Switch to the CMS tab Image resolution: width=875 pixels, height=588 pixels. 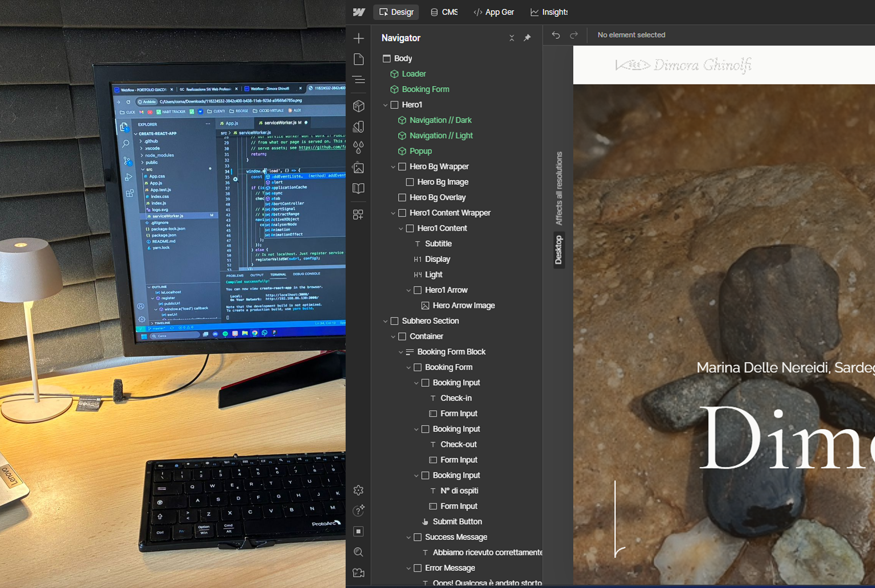[x=444, y=12]
